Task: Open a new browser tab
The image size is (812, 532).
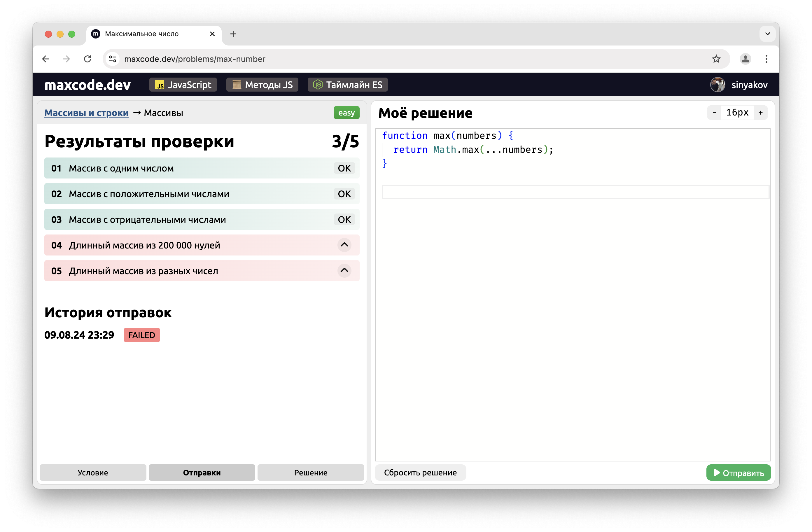Action: (x=233, y=34)
